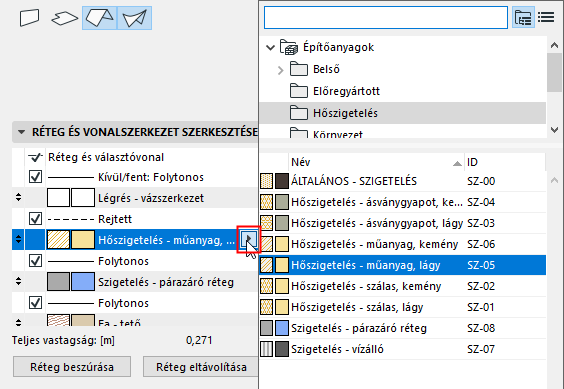Click the hatch icon of Hőszigetelés - szálas, lágy
The height and width of the screenshot is (389, 564).
(x=267, y=307)
